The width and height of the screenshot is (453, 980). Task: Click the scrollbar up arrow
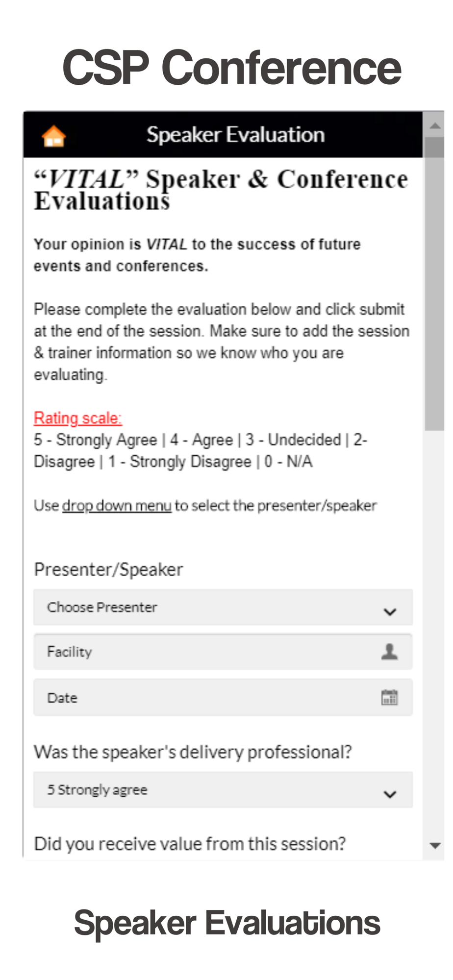[x=434, y=126]
